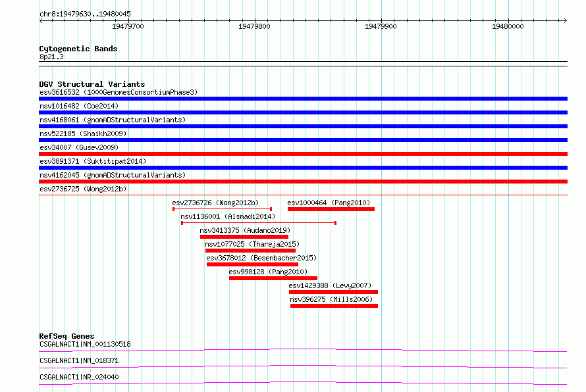
Task: Click the thin red span under nsv1136001
Action: [259, 223]
